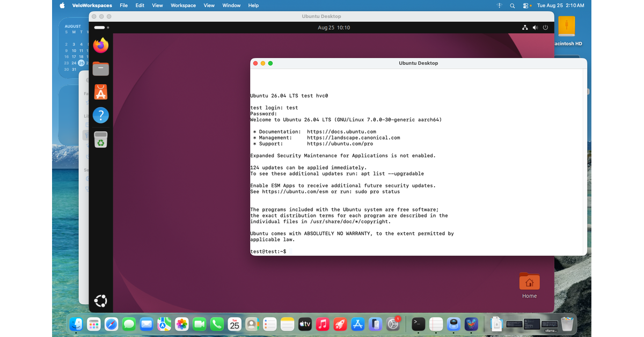This screenshot has height=337, width=644.
Task: Click the menu bar clock Tue Aug 25
Action: point(560,5)
